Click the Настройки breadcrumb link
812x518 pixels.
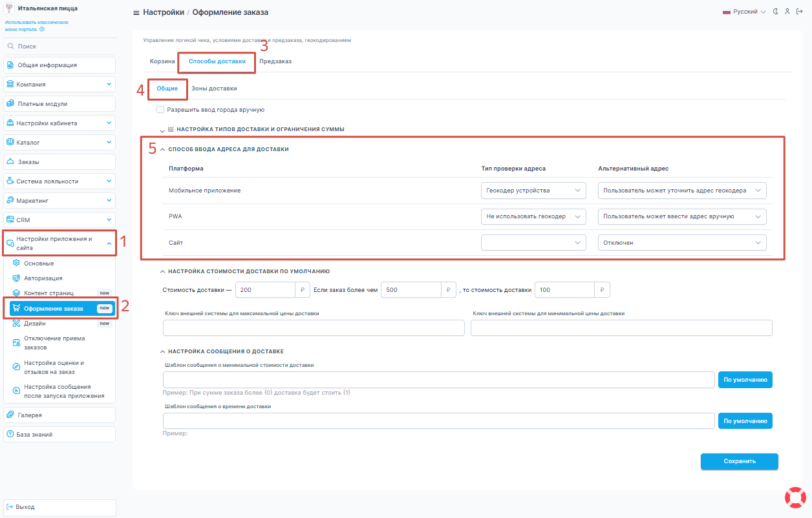(163, 12)
